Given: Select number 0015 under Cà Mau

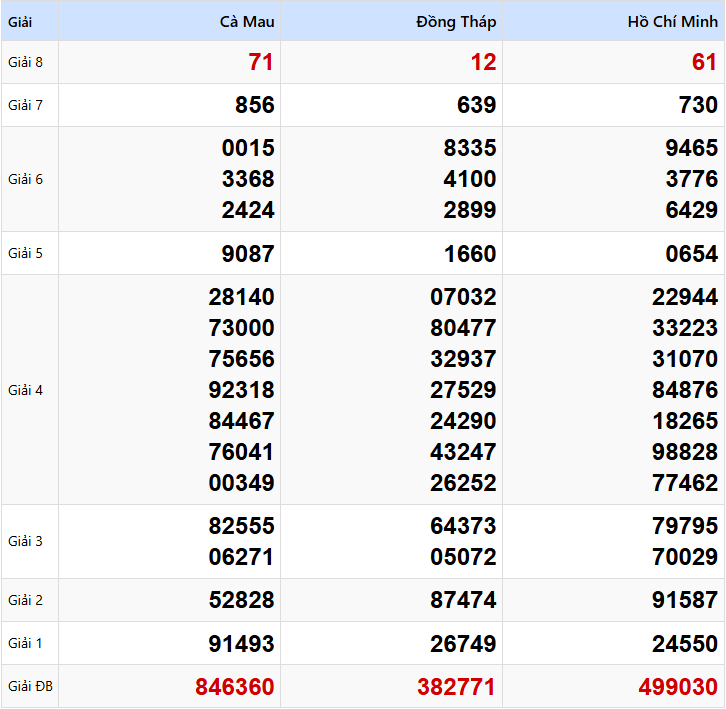Looking at the screenshot, I should click(x=248, y=148).
